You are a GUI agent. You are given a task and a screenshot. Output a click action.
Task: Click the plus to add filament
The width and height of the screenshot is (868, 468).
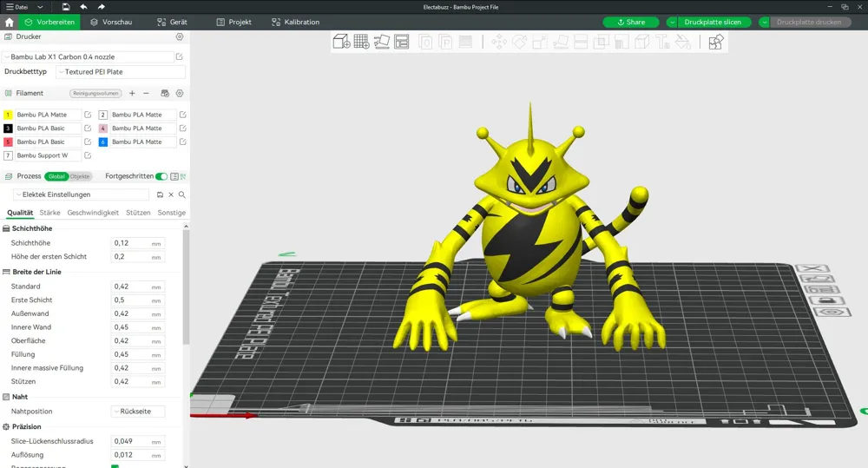point(132,93)
